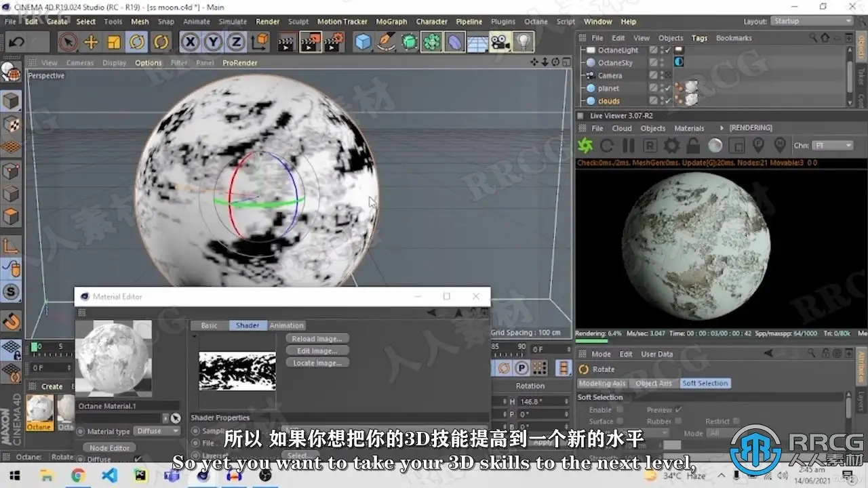Select the clouds object in Object Manager

click(x=609, y=101)
